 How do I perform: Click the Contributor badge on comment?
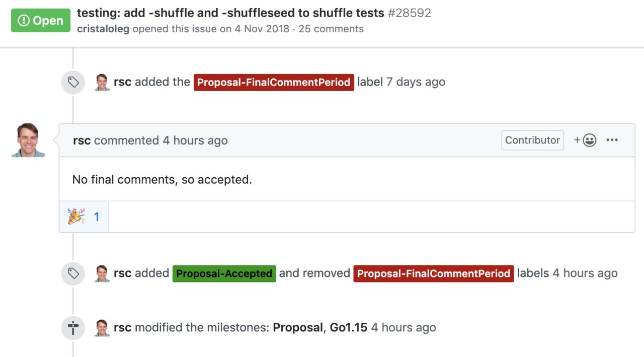(533, 140)
